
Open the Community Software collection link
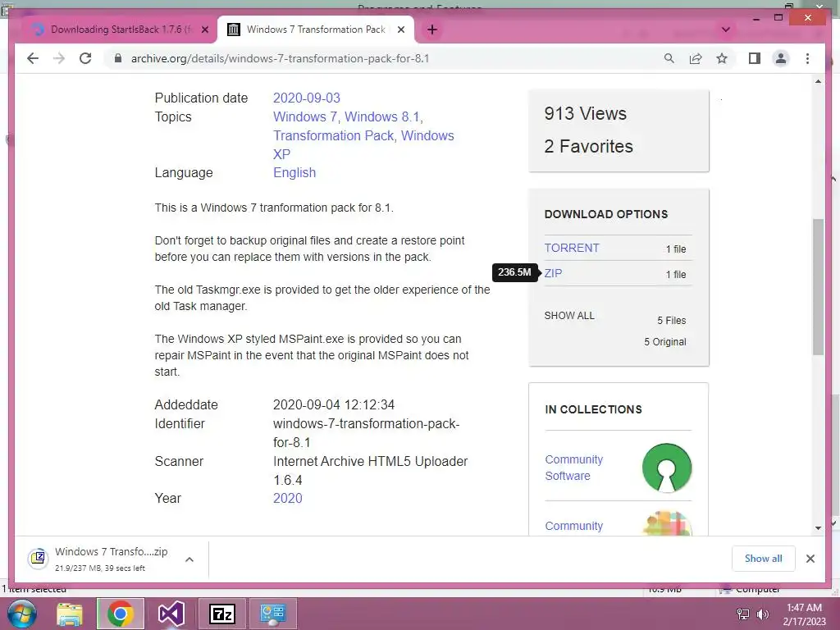pyautogui.click(x=573, y=468)
